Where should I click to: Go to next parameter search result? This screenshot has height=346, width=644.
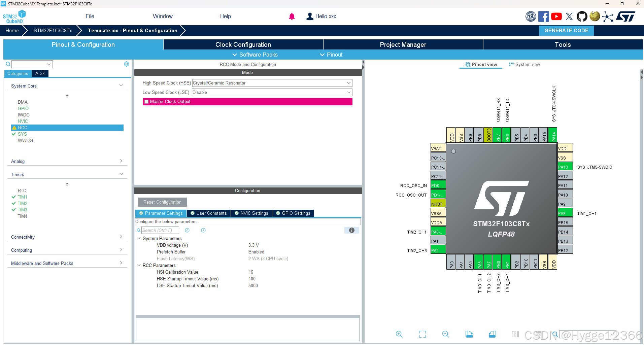(203, 230)
